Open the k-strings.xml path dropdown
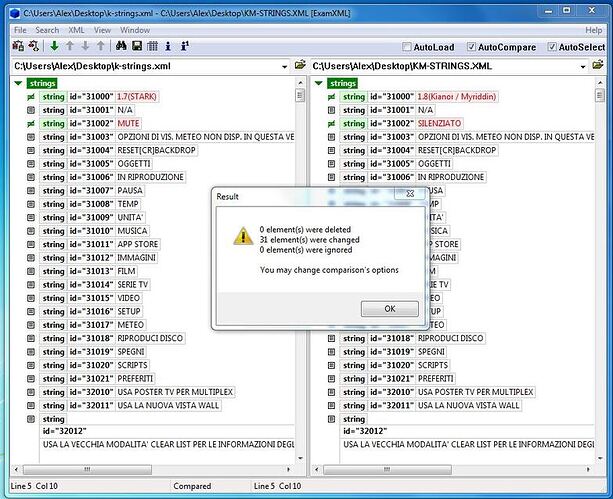Screen dimensions: 613x499 tap(285, 67)
